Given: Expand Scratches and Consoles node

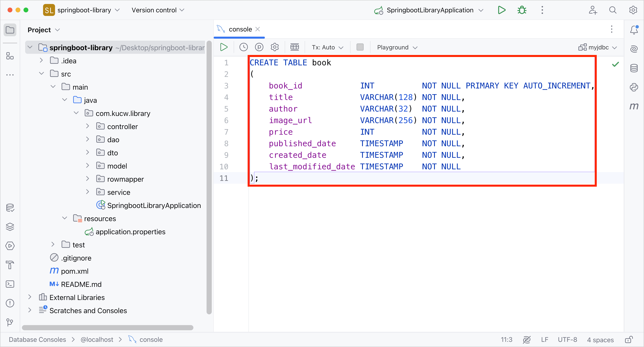Looking at the screenshot, I should click(x=30, y=310).
